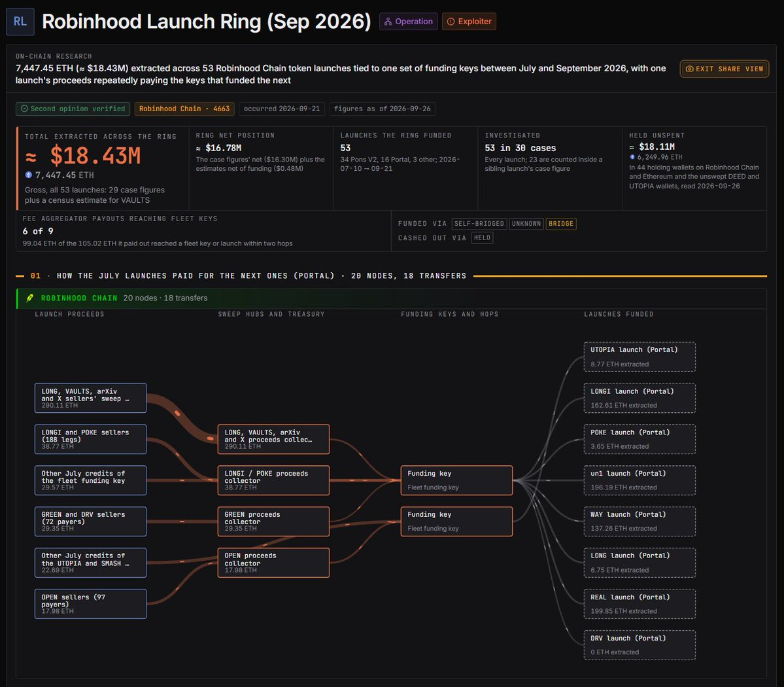This screenshot has width=784, height=687.
Task: Select the LONG, VAULTS, arXiv proceeds collector node
Action: (x=273, y=439)
